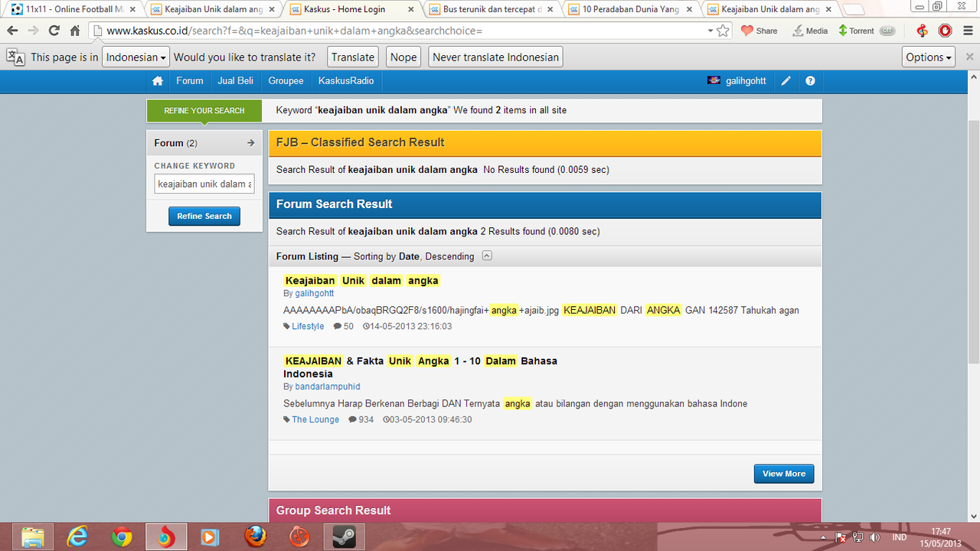Click the View More button
Screen dimensions: 980x551
784,474
